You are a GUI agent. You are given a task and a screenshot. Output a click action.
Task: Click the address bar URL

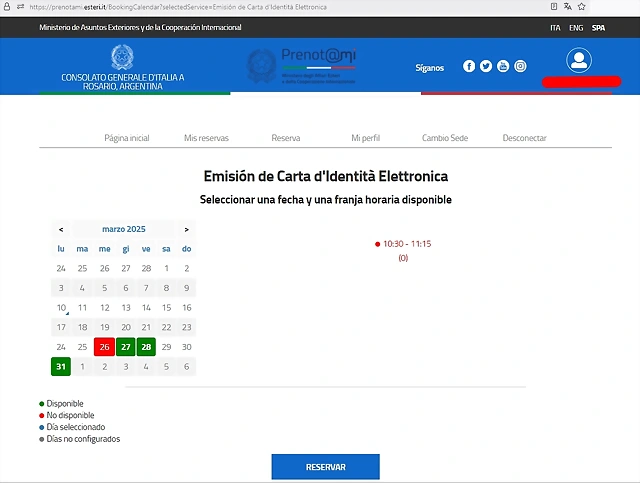click(178, 7)
